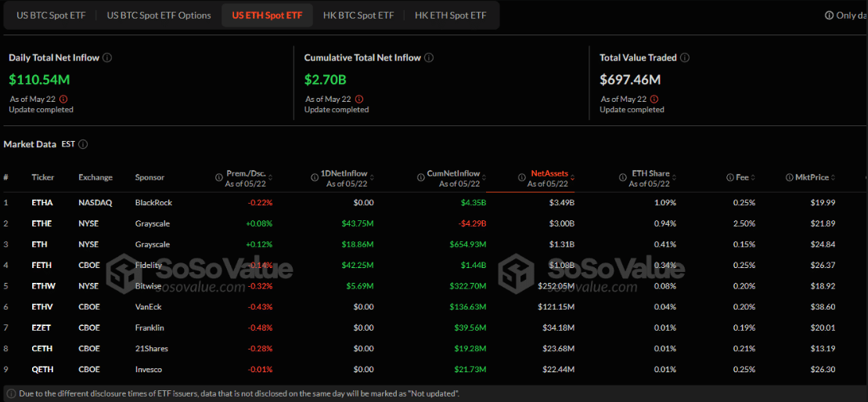Sort table by ETH Share column arrows
Screen dimensions: 868x402
[674, 178]
